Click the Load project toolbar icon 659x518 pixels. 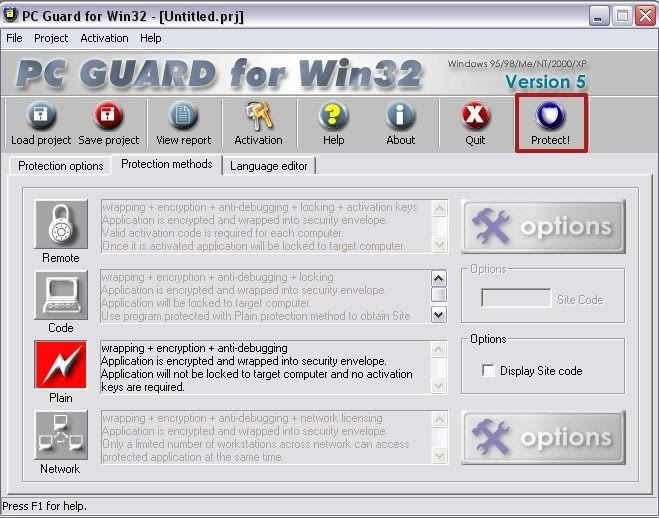click(41, 115)
